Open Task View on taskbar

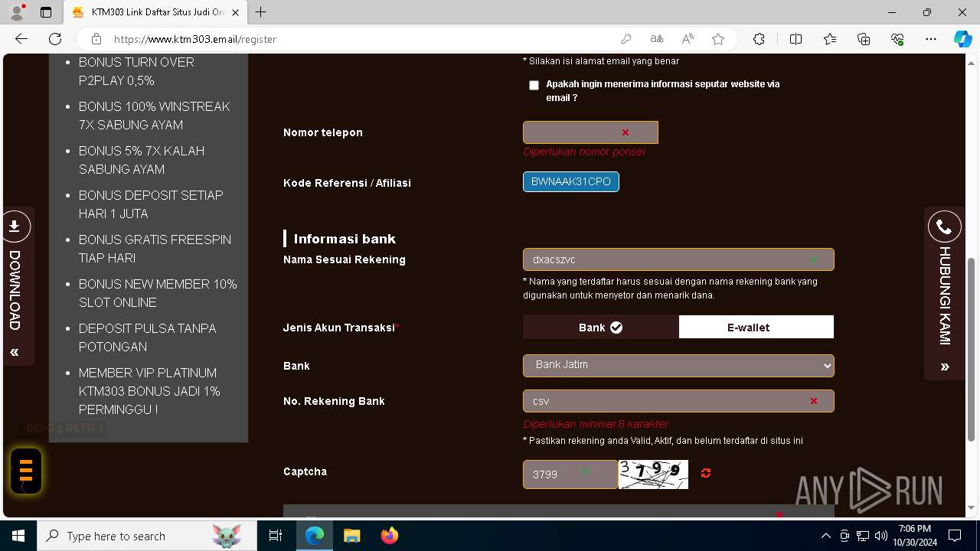[276, 536]
